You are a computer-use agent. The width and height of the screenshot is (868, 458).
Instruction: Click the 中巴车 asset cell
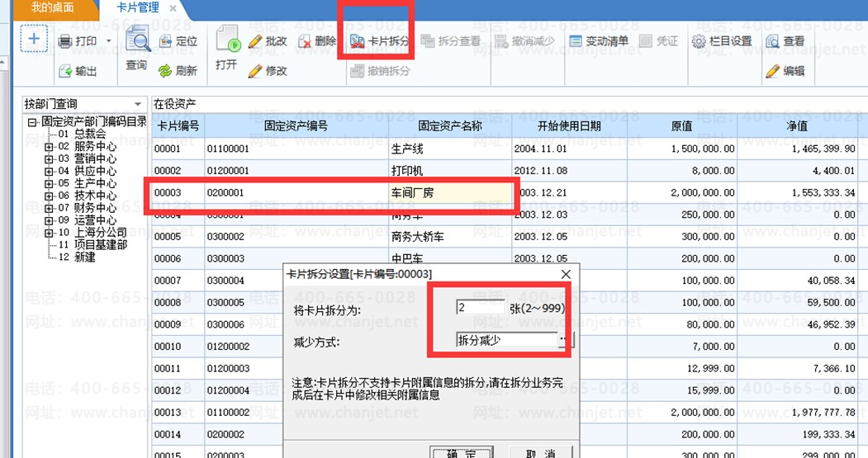point(450,258)
